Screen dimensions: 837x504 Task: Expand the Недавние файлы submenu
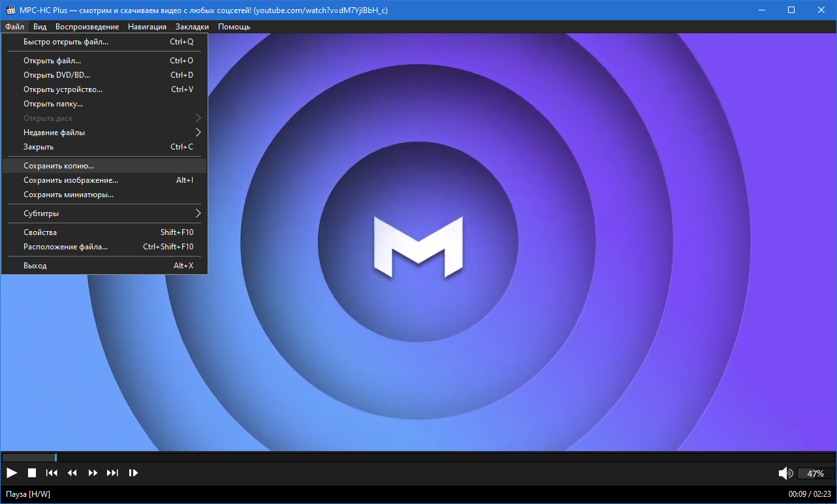pos(104,133)
